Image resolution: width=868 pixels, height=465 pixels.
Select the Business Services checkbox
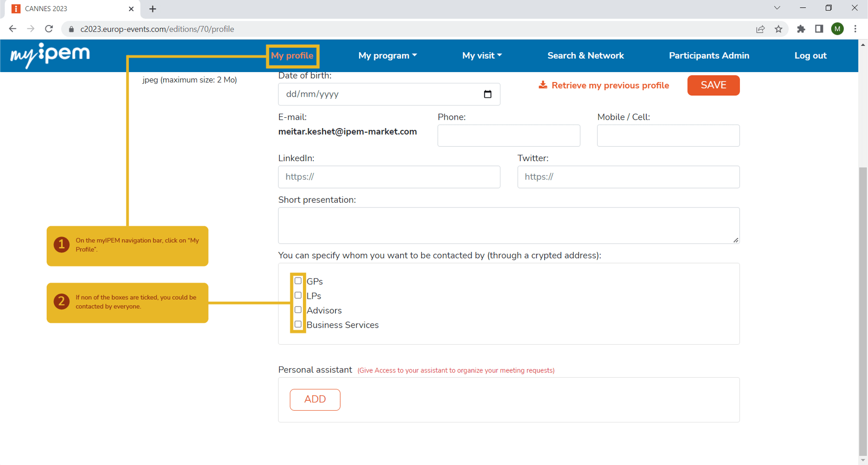[x=298, y=324]
